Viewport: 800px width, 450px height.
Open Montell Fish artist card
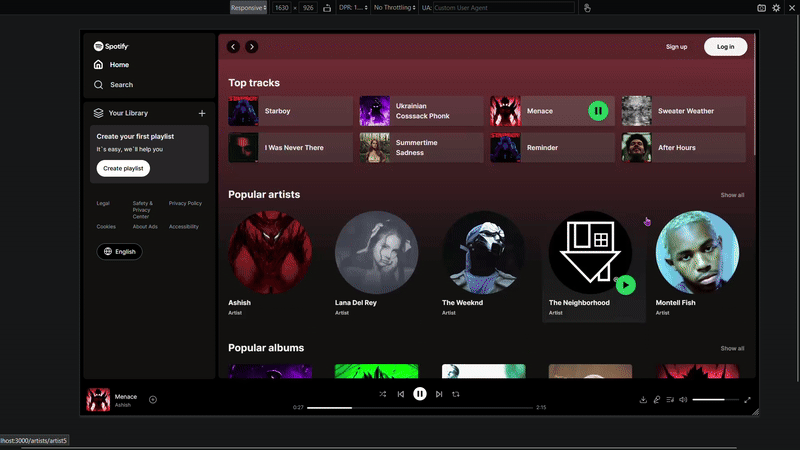tap(697, 264)
